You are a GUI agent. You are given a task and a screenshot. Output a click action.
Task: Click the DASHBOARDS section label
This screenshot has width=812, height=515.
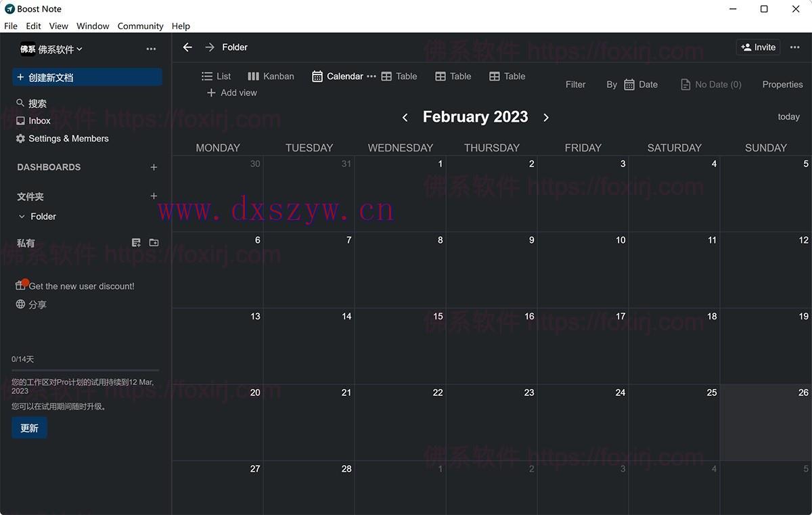[49, 167]
